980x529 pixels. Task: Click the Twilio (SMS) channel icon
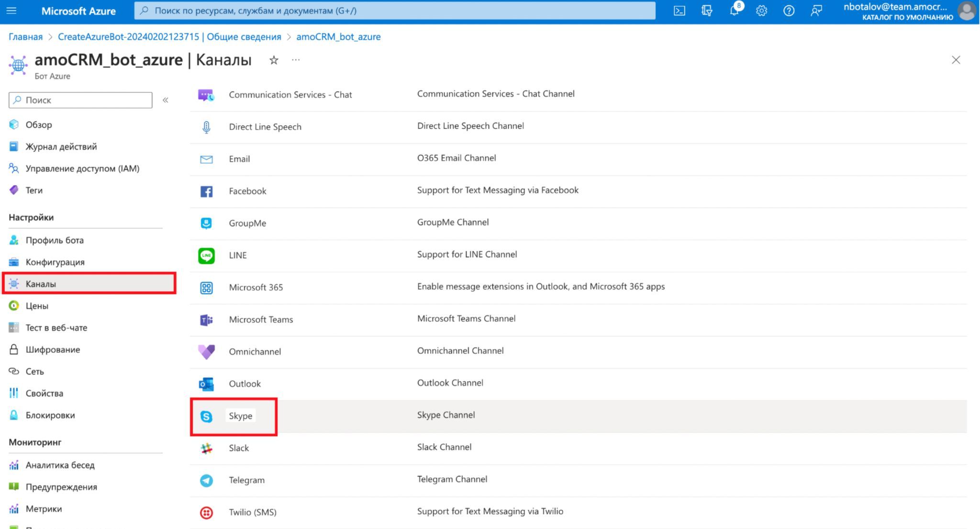tap(206, 513)
